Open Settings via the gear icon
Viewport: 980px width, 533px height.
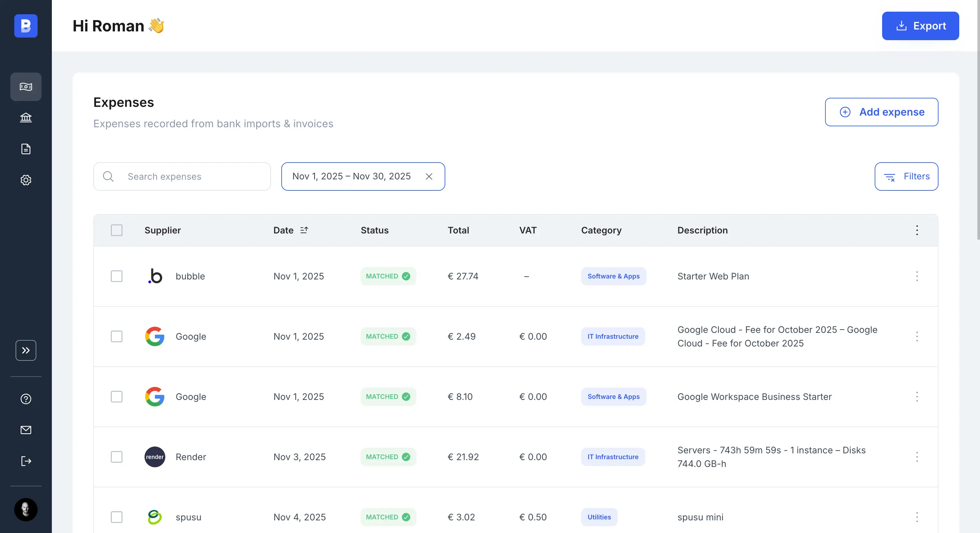click(x=26, y=180)
